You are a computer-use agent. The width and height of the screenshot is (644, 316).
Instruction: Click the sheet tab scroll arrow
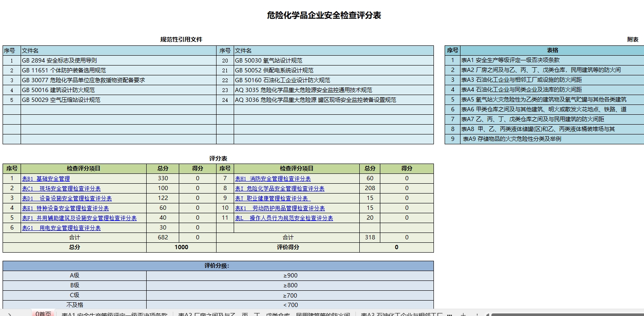9,314
